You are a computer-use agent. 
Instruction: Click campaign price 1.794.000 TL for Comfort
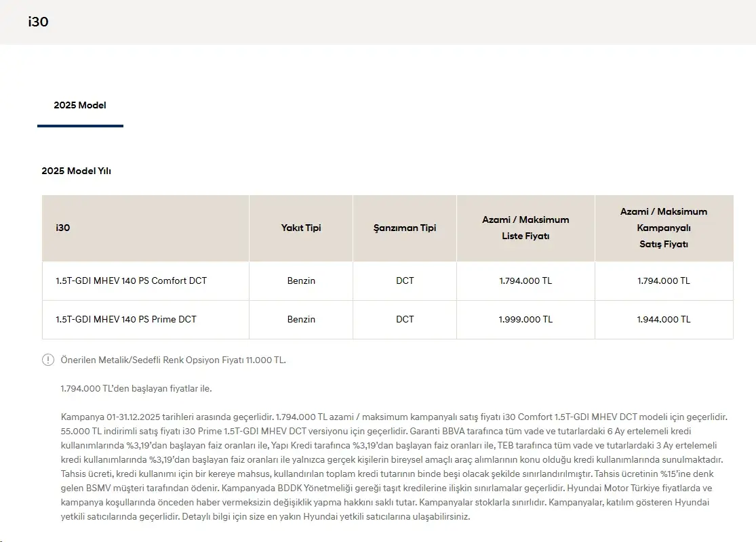point(663,281)
